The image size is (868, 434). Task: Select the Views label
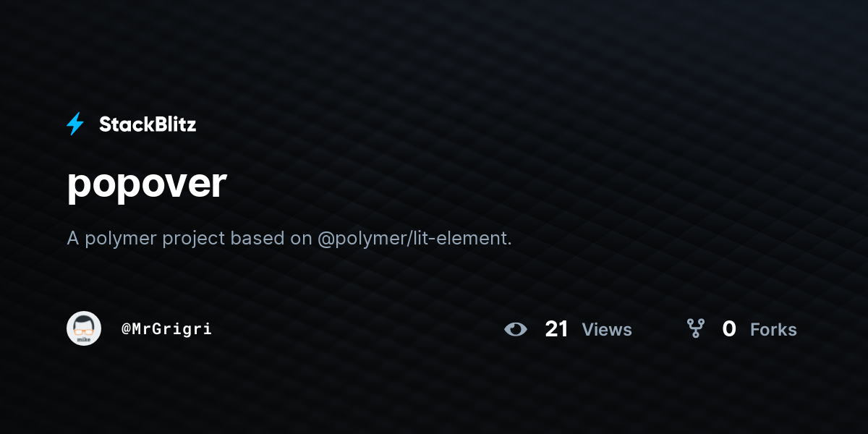point(607,330)
